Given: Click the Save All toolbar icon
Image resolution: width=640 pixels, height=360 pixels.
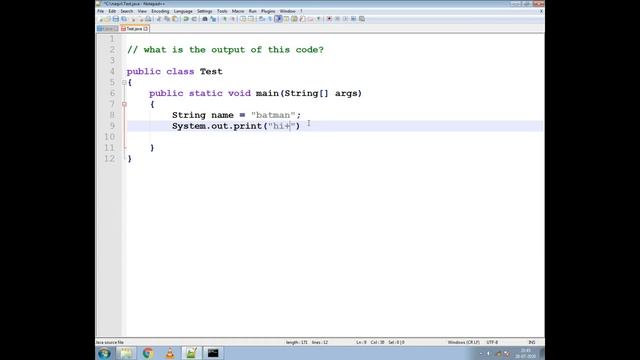Looking at the screenshot, I should pos(124,19).
